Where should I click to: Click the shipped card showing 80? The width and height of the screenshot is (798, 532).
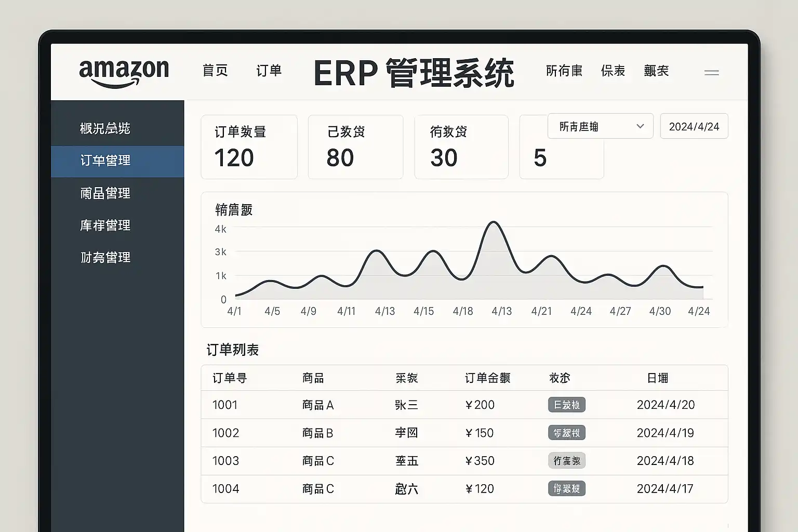(x=355, y=147)
